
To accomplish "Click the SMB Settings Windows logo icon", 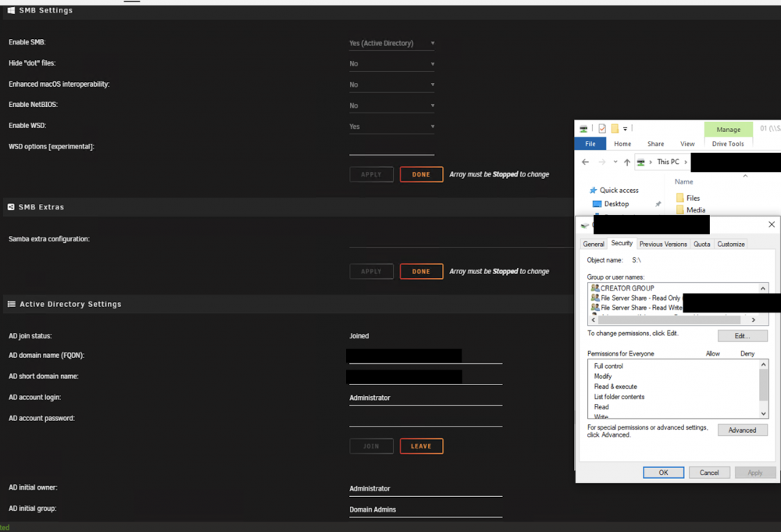I will (x=12, y=10).
